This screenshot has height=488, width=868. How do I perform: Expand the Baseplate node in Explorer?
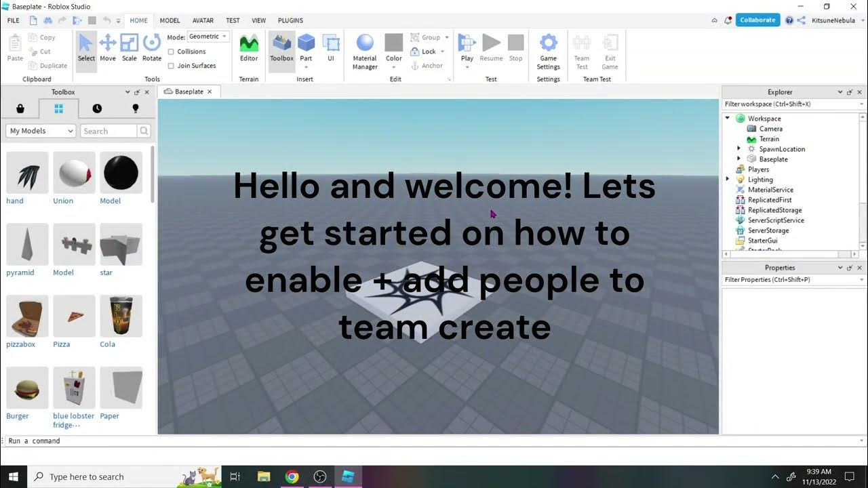coord(738,159)
